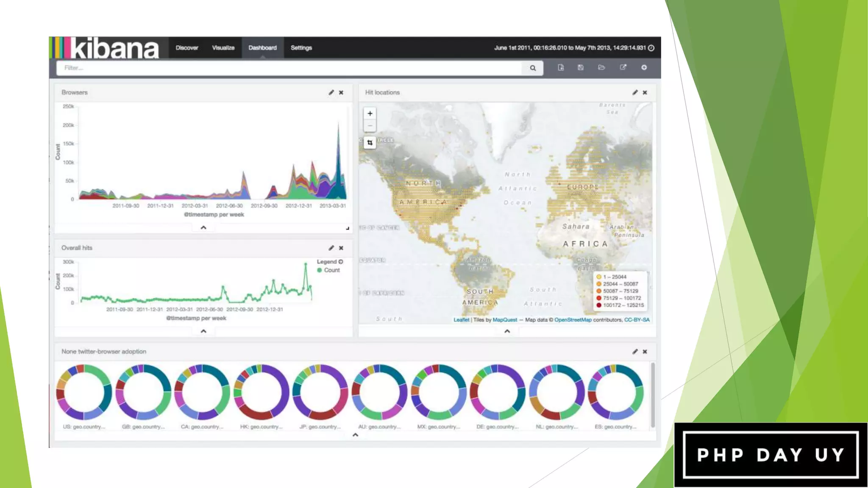Open the time range picker clock
The height and width of the screenshot is (488, 868).
pos(651,48)
